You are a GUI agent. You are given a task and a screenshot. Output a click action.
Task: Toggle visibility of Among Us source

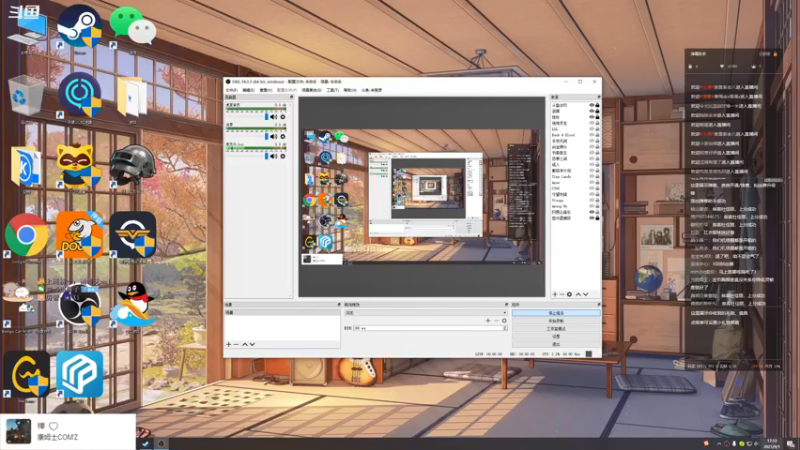592,206
